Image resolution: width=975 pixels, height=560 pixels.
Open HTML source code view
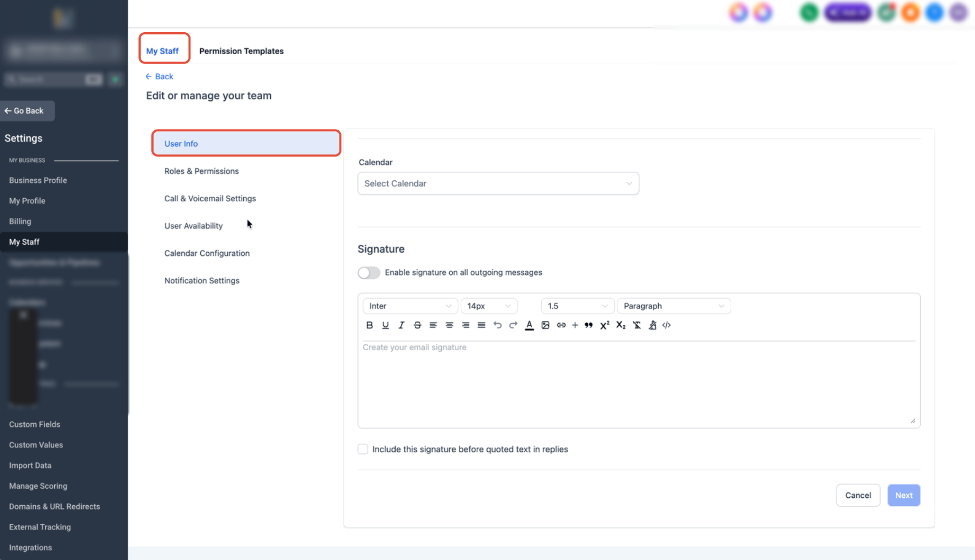(x=666, y=325)
